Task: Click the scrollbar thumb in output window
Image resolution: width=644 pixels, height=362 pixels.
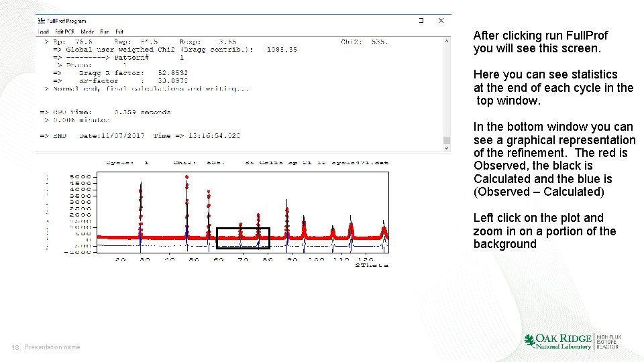Action: 447,140
